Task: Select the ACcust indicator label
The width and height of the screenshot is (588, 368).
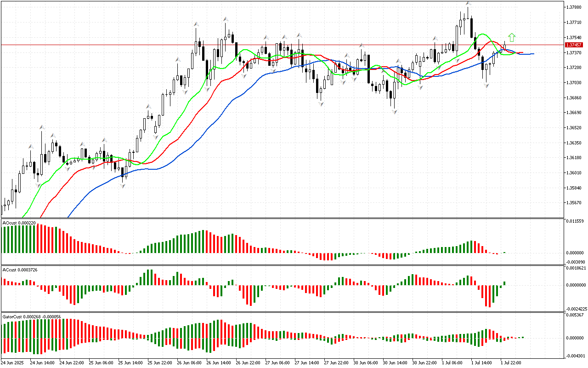Action: click(20, 269)
